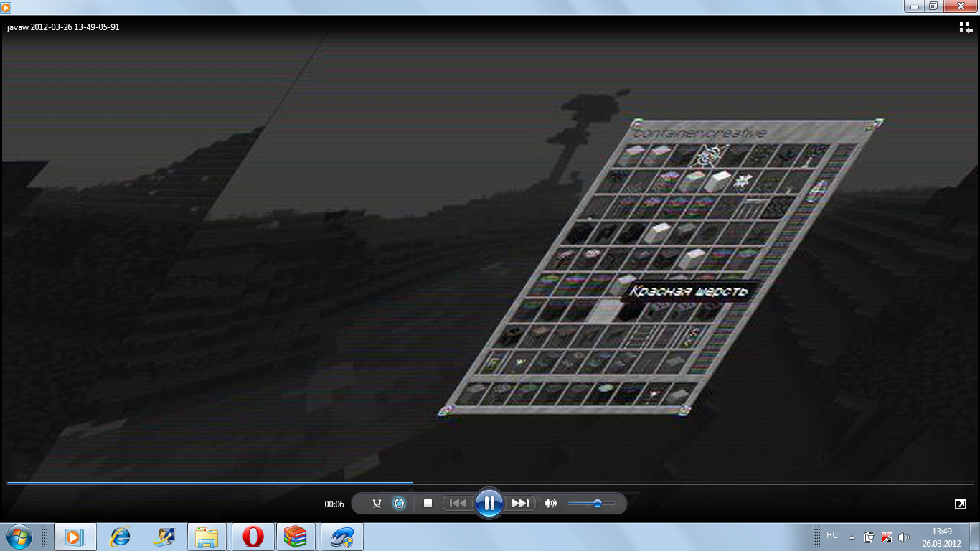View the video in full screen
This screenshot has width=980, height=551.
[960, 504]
